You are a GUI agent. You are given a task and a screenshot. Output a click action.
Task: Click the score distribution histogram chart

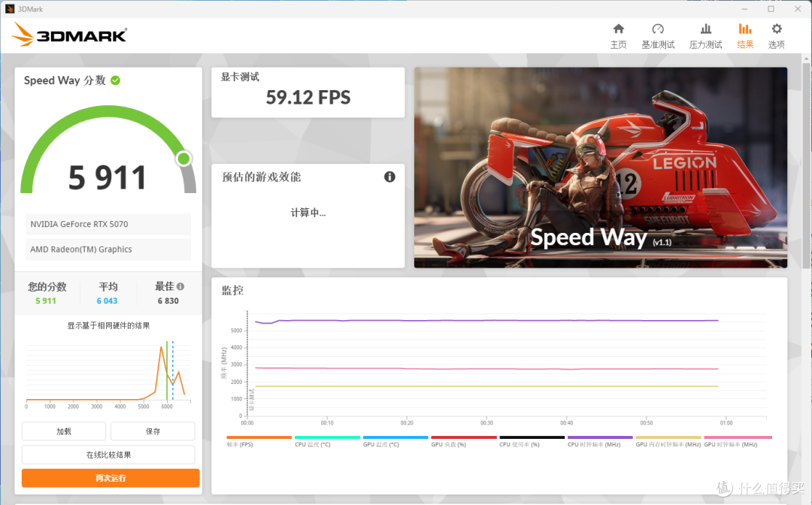tap(108, 373)
